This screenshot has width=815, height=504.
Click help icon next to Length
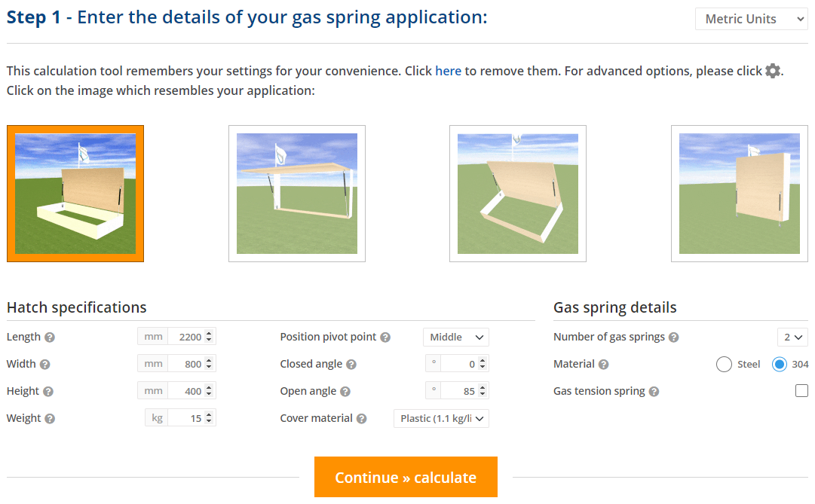click(x=50, y=338)
